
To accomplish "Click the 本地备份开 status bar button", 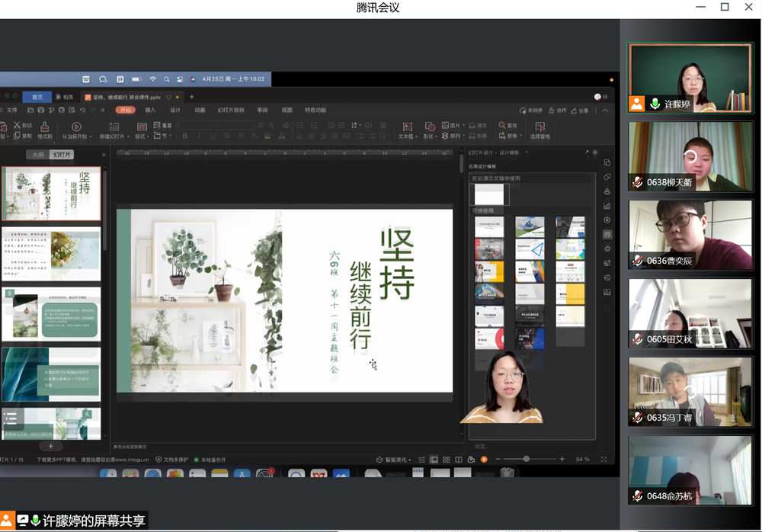I will point(210,460).
